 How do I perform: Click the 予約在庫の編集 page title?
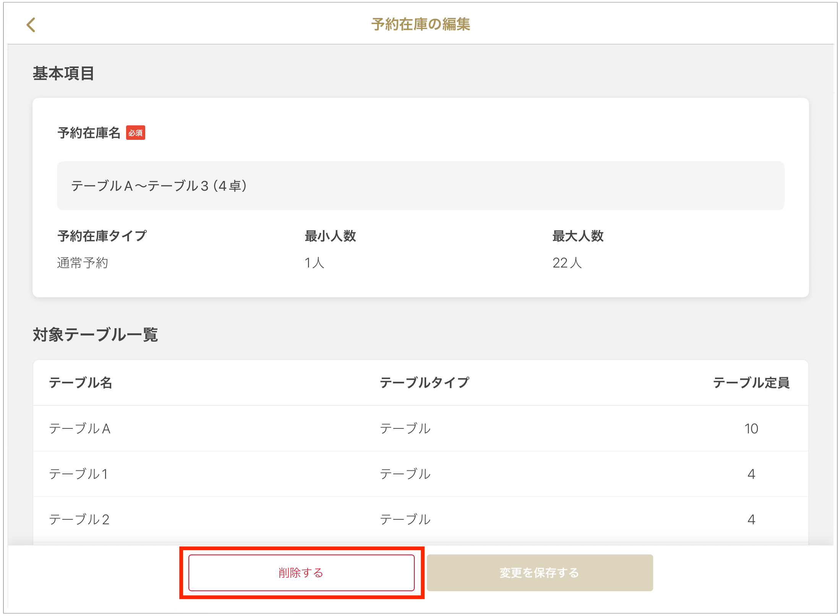coord(420,24)
